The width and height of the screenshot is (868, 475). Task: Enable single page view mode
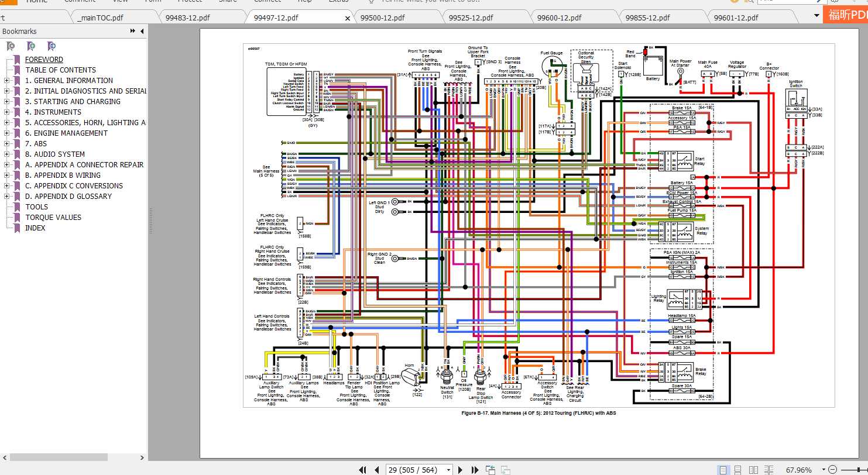tap(724, 470)
